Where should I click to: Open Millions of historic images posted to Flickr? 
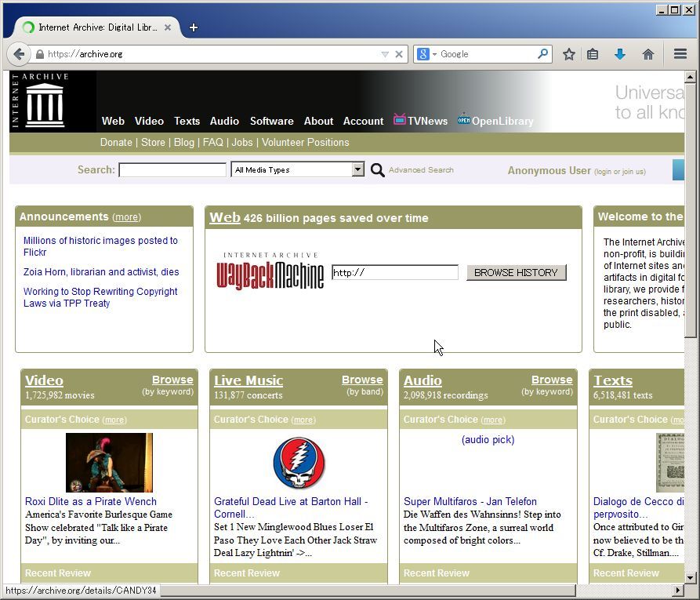pyautogui.click(x=100, y=246)
